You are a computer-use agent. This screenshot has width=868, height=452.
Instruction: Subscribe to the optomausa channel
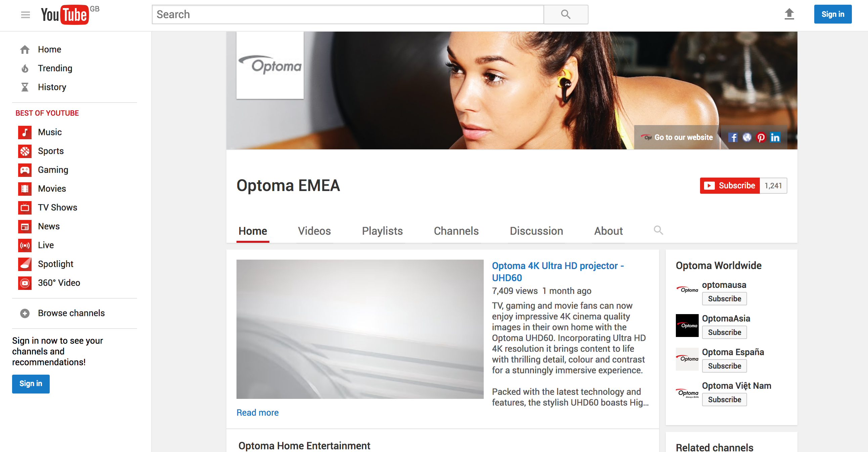tap(724, 299)
